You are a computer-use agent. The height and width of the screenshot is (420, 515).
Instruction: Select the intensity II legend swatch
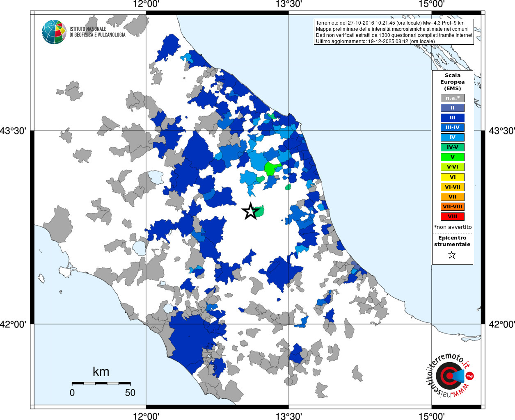[452, 108]
